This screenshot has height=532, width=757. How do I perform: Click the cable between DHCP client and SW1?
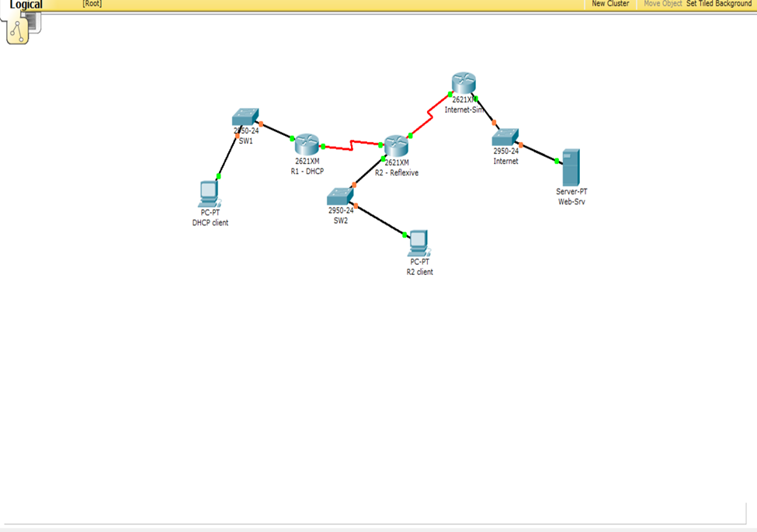[225, 154]
